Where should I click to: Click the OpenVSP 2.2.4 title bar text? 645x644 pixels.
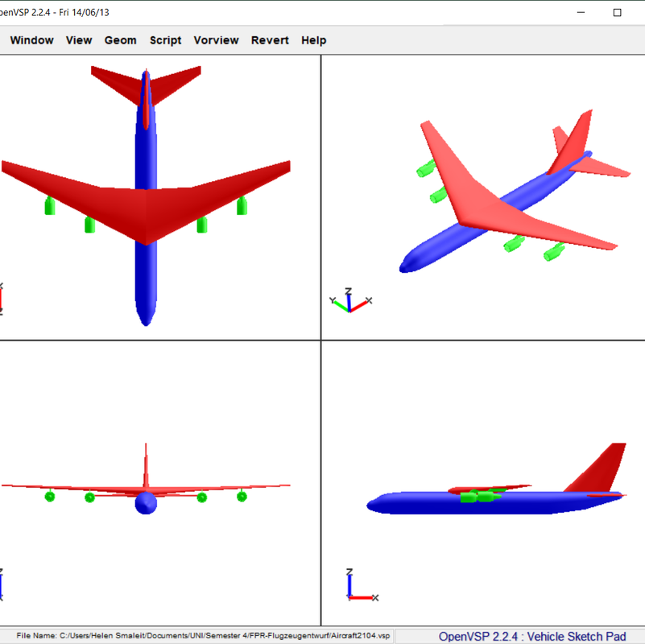(55, 12)
